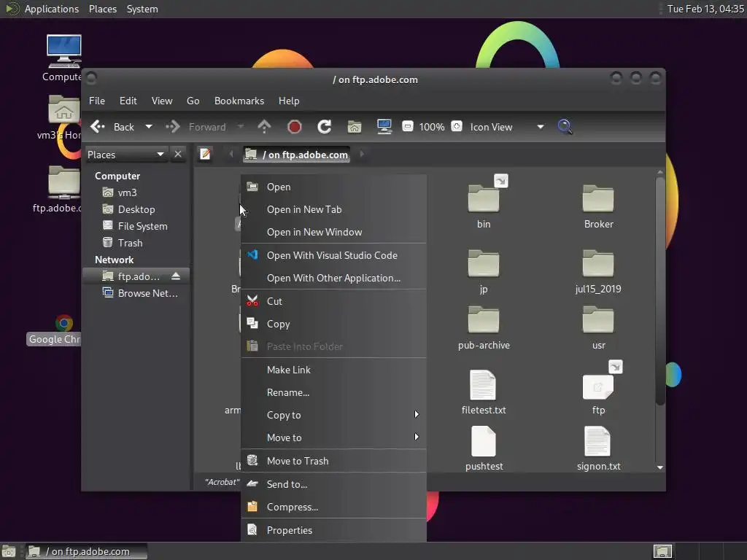Click the red Stop loading icon
The width and height of the screenshot is (747, 560).
click(295, 127)
